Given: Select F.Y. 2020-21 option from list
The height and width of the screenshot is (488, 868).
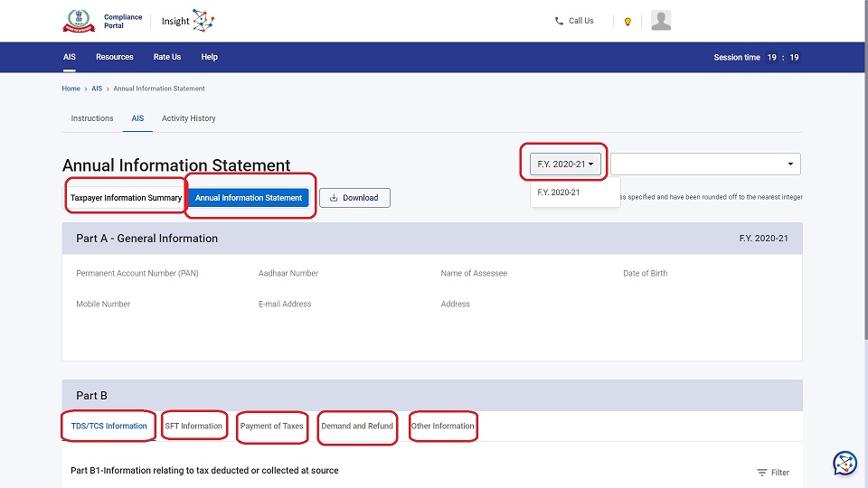Looking at the screenshot, I should 559,192.
